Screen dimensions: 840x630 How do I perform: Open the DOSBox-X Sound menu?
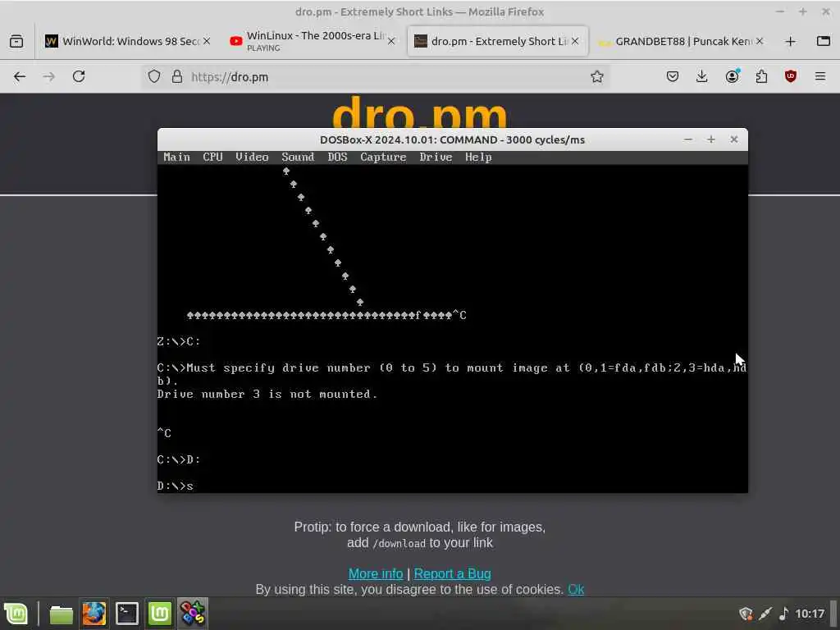coord(298,157)
